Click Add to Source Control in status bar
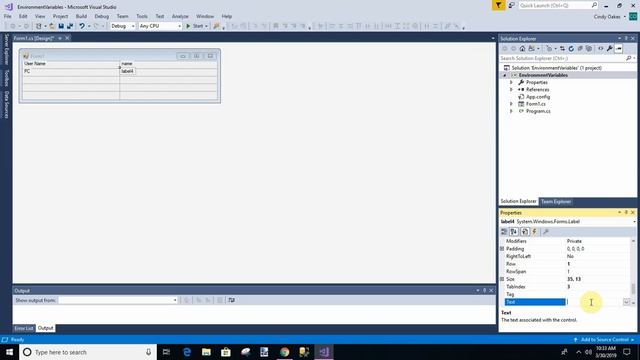This screenshot has height=360, width=640. pos(604,340)
